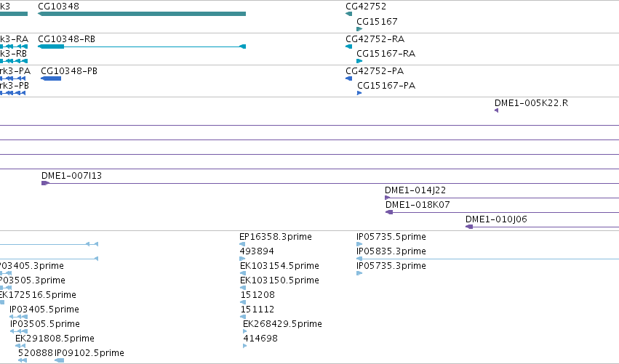Select the DME1-007I13 BAC feature start

point(45,183)
